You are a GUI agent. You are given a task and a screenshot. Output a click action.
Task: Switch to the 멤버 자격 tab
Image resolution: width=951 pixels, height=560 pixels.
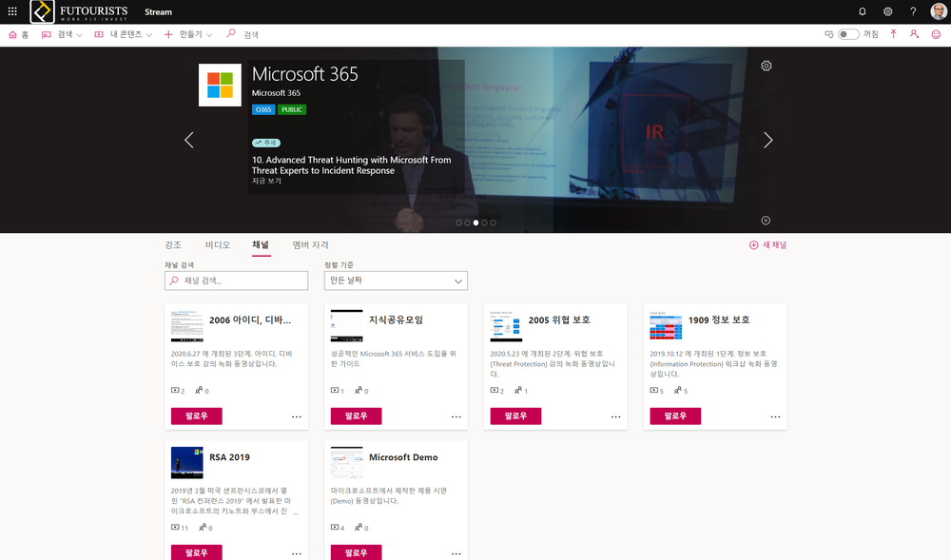(x=310, y=245)
